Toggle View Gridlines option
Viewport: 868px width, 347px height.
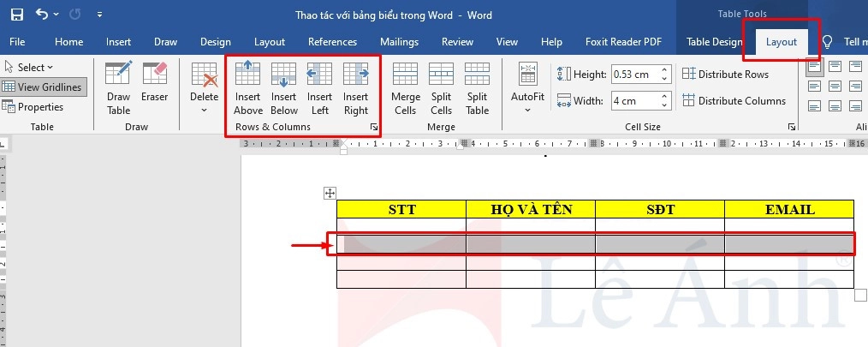[43, 87]
